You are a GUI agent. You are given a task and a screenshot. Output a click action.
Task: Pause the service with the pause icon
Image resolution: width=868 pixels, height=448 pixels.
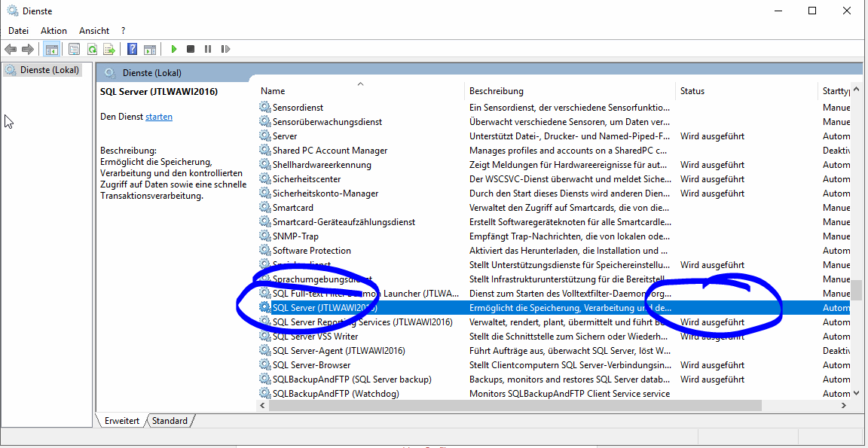click(x=208, y=49)
